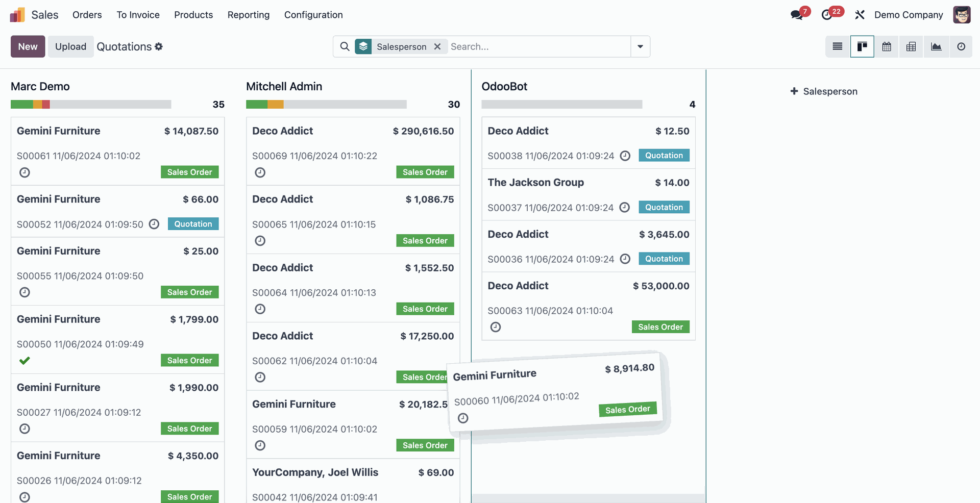This screenshot has width=980, height=503.
Task: Click activity clock on order S00061
Action: click(x=24, y=172)
